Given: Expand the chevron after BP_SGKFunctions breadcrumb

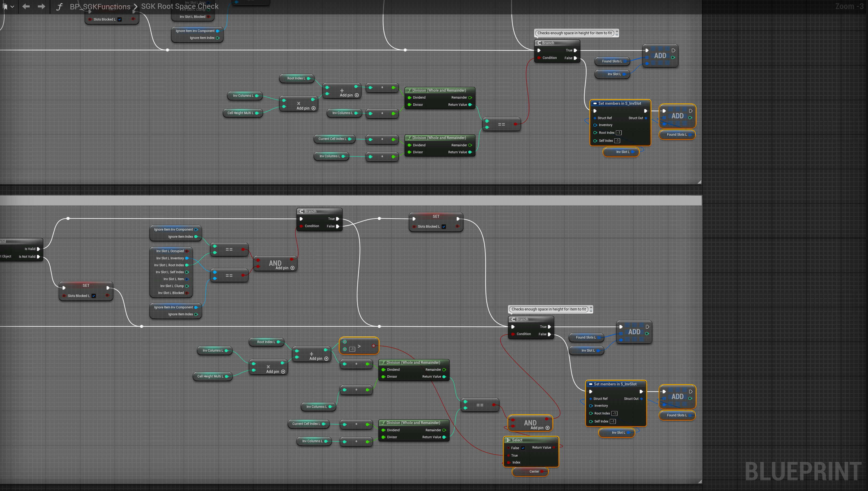Looking at the screenshot, I should coord(135,7).
